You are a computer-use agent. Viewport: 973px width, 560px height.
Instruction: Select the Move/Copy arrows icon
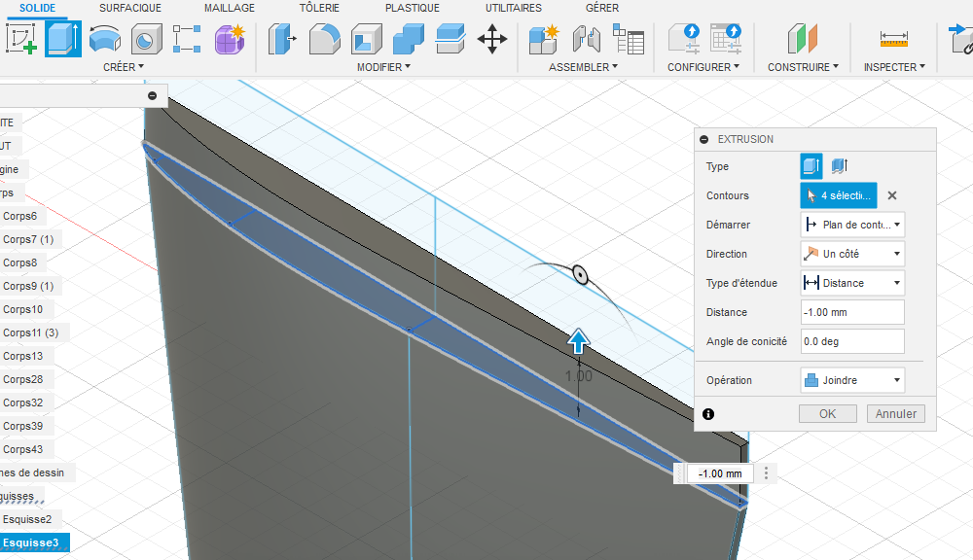491,40
